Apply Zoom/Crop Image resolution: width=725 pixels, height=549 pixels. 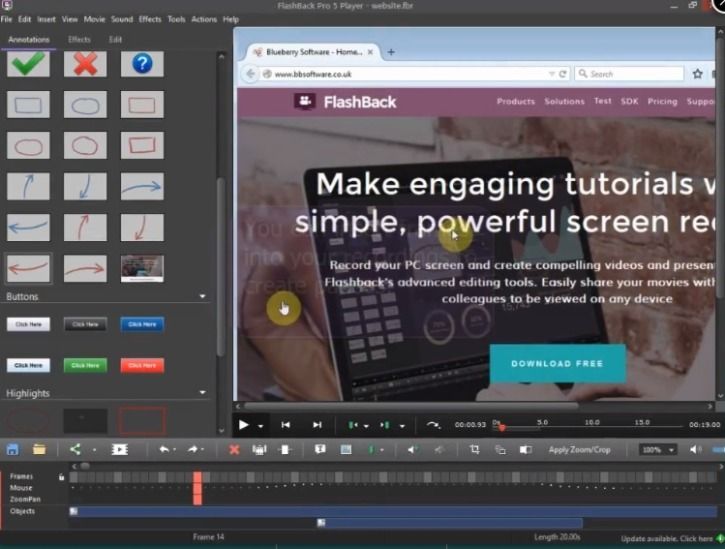click(579, 450)
